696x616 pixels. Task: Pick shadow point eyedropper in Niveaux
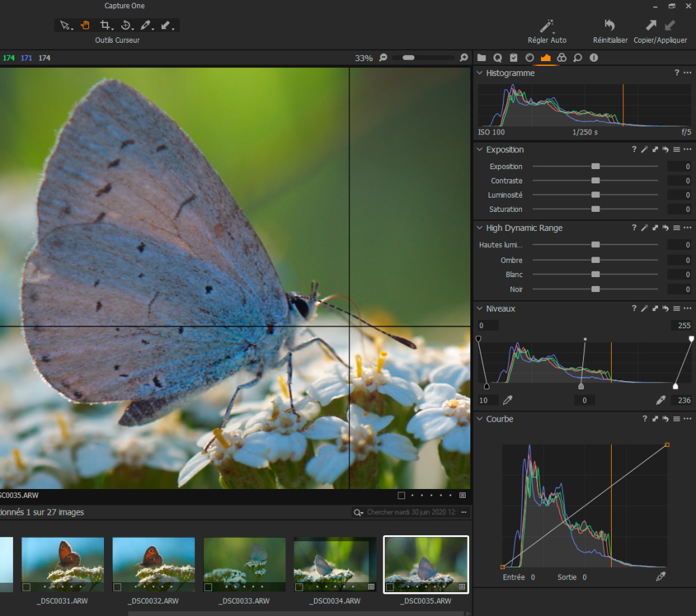click(x=506, y=400)
